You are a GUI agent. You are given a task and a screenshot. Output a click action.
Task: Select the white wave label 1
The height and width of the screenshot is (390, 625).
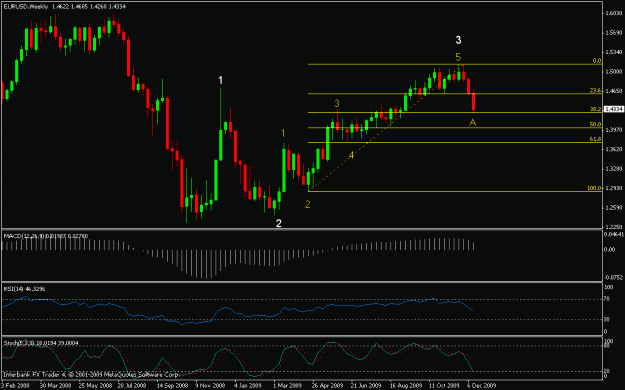tap(220, 81)
